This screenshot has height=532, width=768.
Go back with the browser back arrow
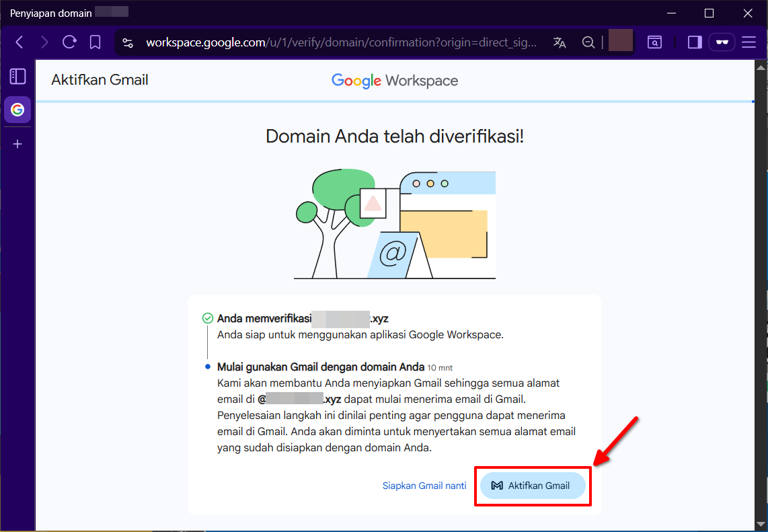click(20, 42)
